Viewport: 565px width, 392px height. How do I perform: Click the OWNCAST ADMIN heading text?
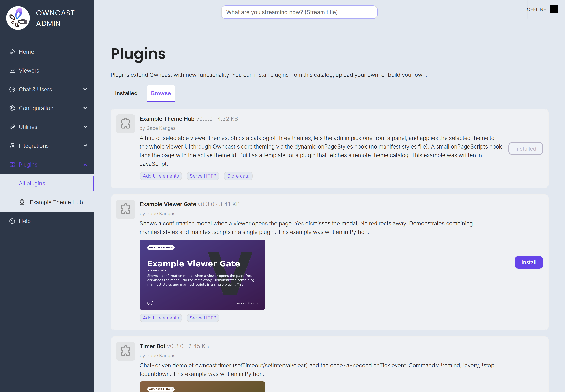pos(55,18)
